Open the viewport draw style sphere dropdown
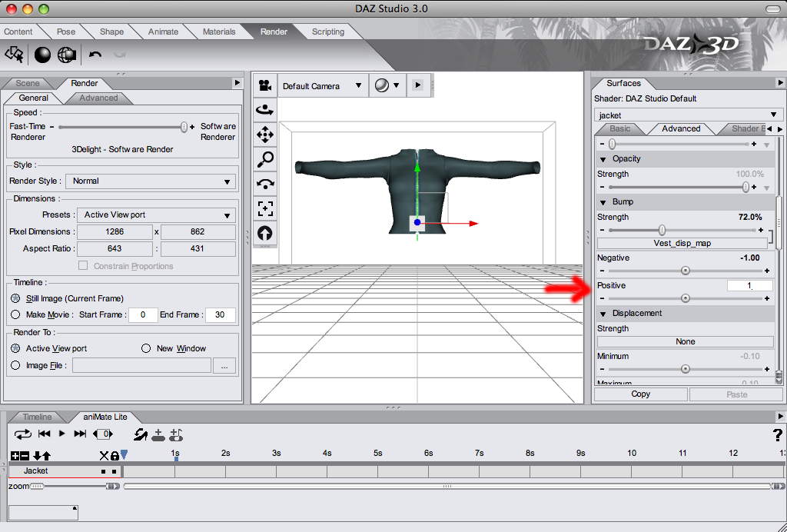787x532 pixels. (x=387, y=86)
